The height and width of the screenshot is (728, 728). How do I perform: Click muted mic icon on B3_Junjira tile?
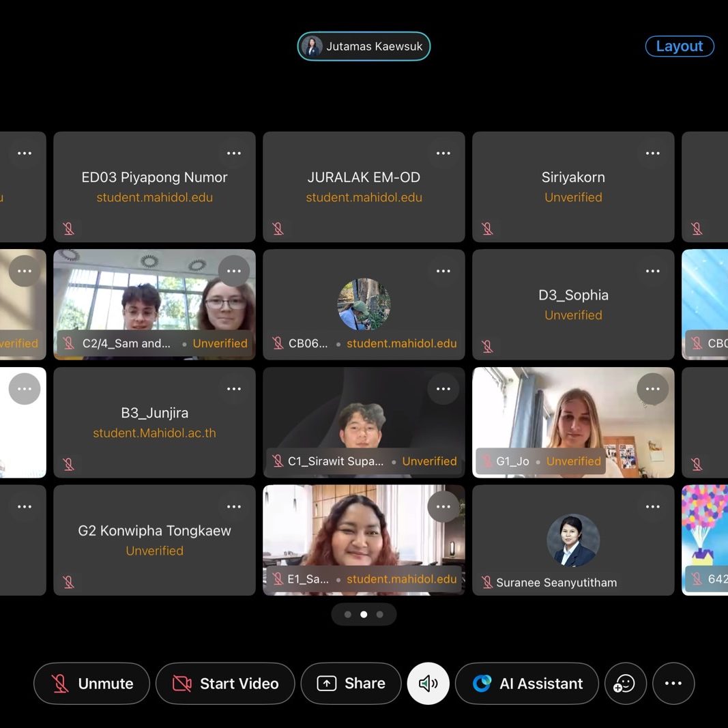coord(68,464)
